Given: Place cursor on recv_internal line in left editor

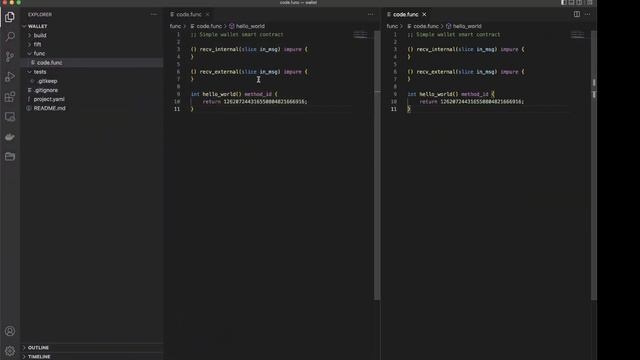Looking at the screenshot, I should click(249, 49).
